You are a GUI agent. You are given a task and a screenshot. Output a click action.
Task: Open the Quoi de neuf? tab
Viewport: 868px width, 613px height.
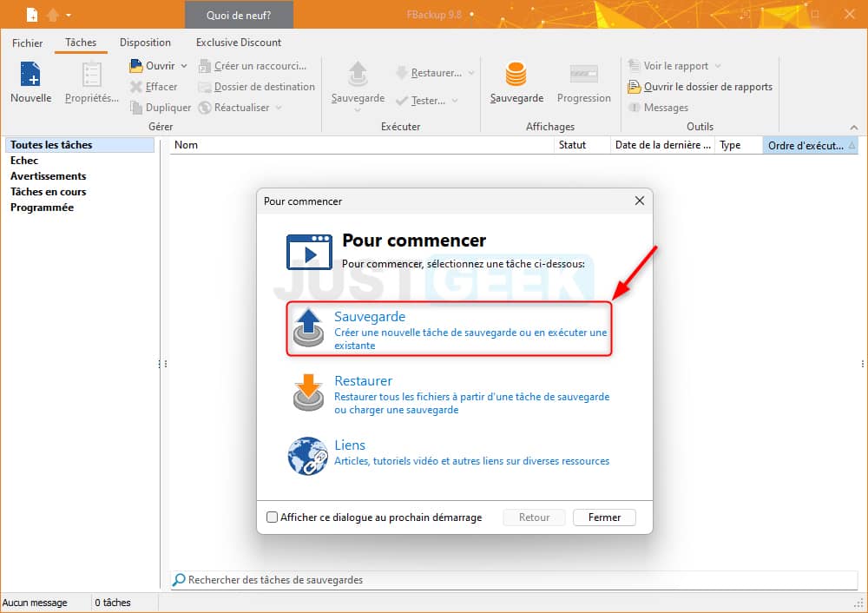[x=239, y=15]
